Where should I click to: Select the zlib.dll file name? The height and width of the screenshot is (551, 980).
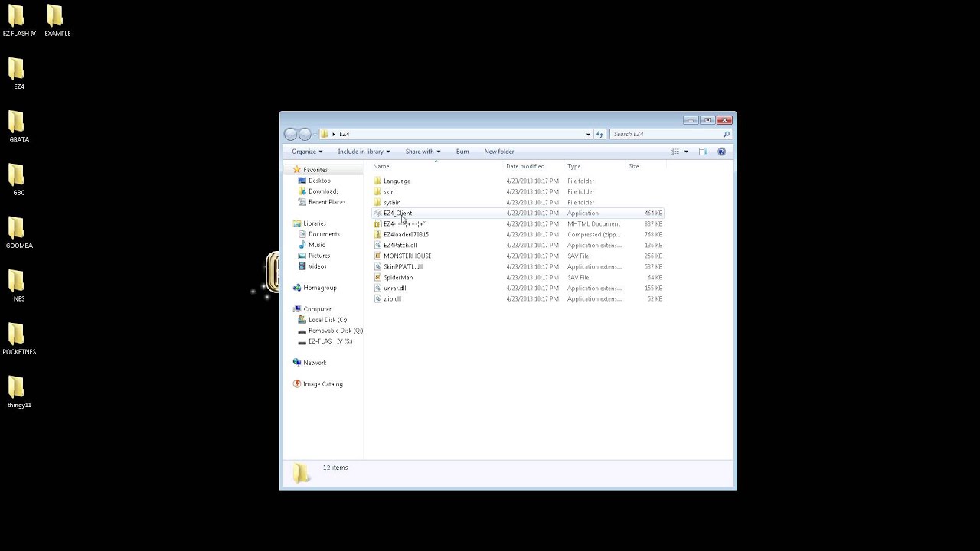[392, 299]
